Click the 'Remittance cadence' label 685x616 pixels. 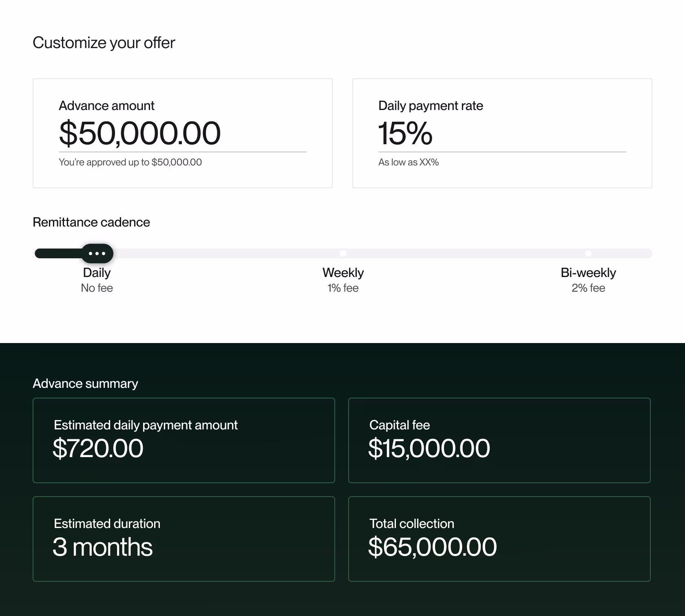click(91, 222)
